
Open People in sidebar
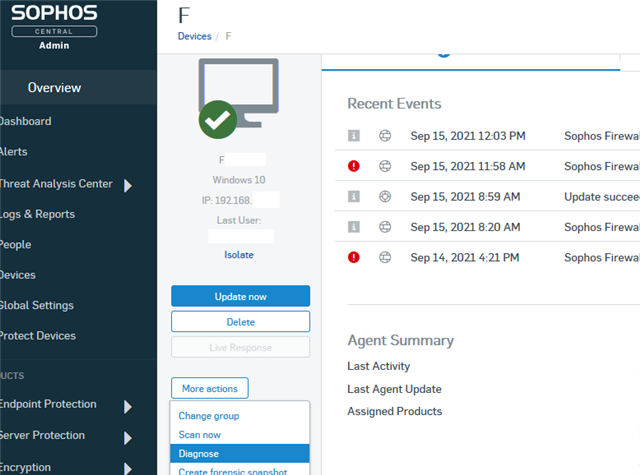(16, 244)
